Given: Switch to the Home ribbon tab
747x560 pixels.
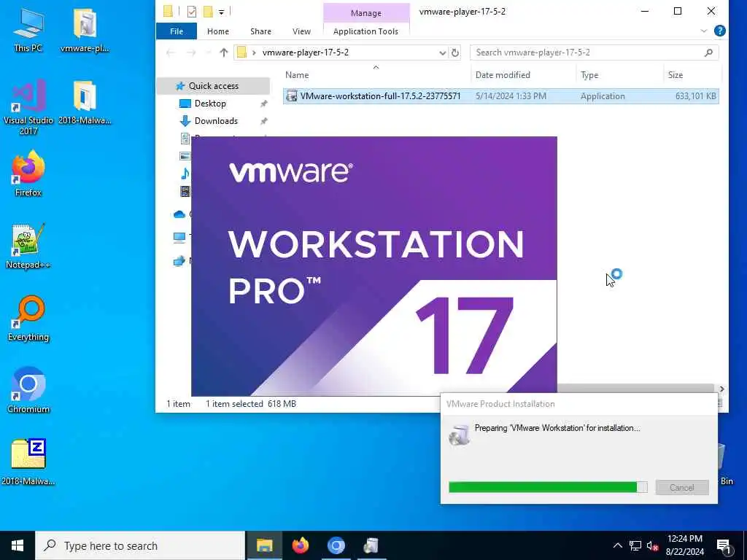Looking at the screenshot, I should click(x=217, y=31).
